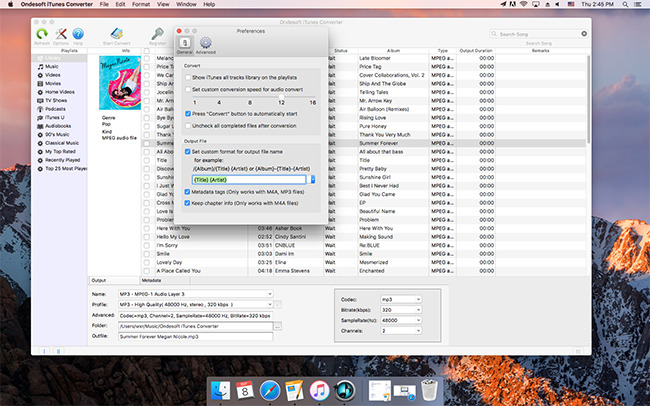The width and height of the screenshot is (650, 406).
Task: Click the Register key icon
Action: 157,34
